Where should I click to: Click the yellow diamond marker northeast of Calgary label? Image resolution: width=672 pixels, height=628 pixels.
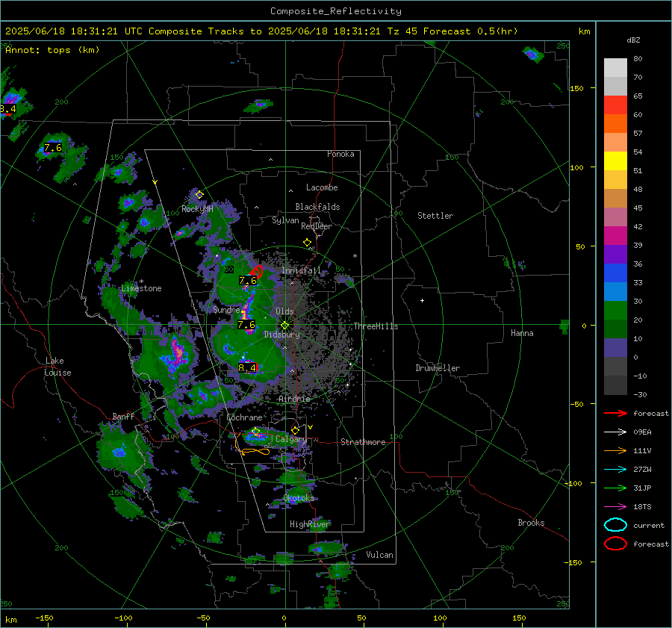pyautogui.click(x=295, y=430)
